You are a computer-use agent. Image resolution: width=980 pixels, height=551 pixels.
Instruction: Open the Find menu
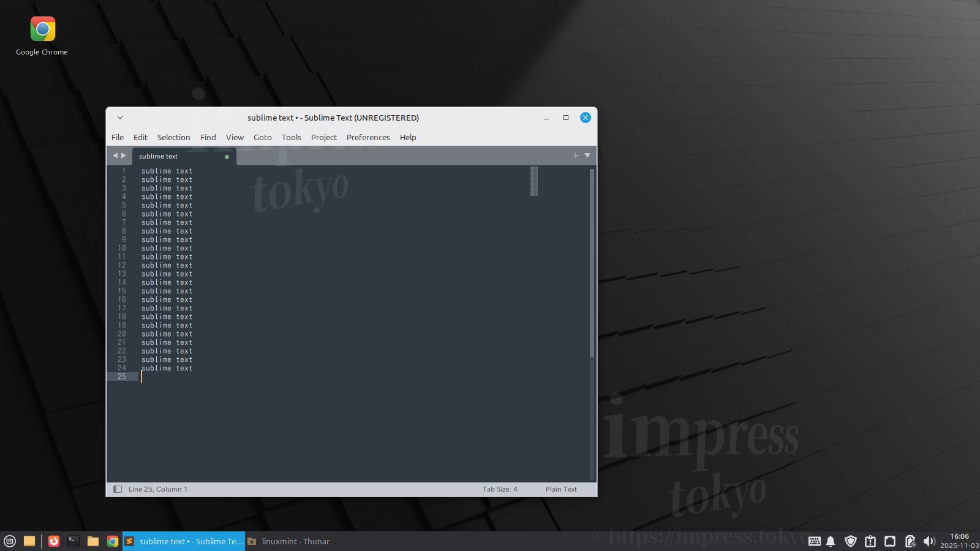(x=208, y=137)
